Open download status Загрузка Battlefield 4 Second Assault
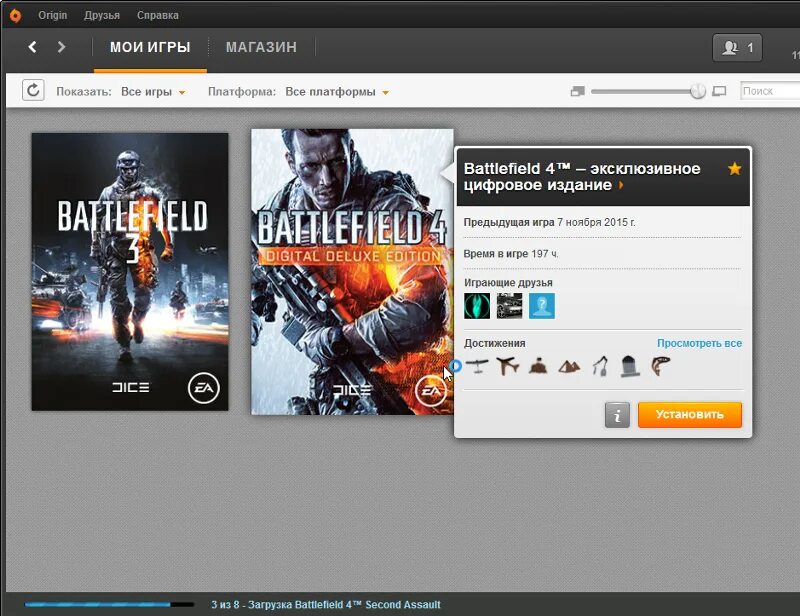The height and width of the screenshot is (616, 800). [x=326, y=605]
